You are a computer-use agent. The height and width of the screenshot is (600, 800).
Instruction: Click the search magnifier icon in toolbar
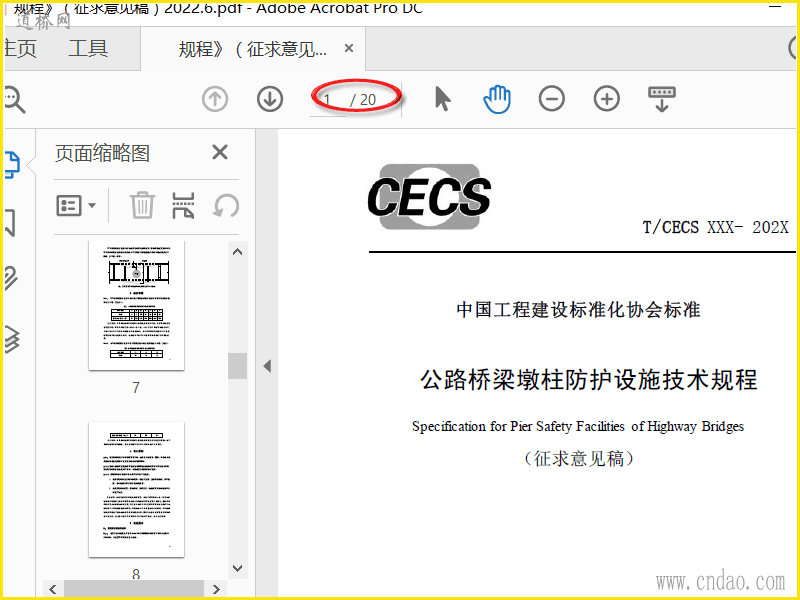14,99
